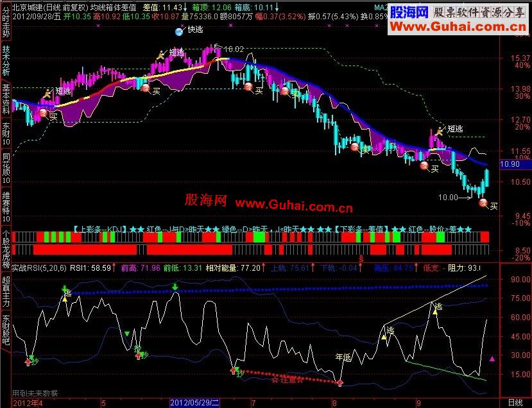This screenshot has width=532, height=408.
Task: Click the 实战RSI(5,20,6) indicator name
Action: point(39,268)
